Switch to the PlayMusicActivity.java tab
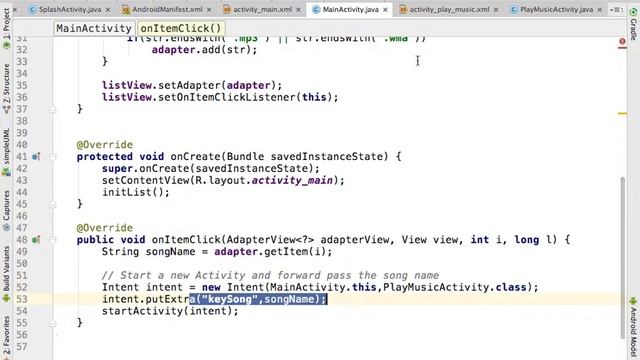The image size is (640, 360). [556, 9]
